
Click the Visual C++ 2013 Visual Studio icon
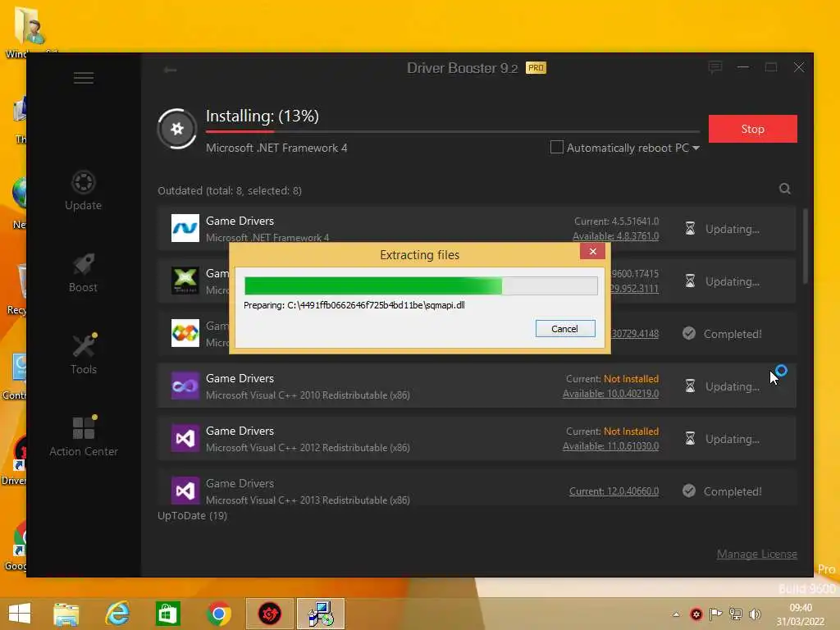click(185, 491)
